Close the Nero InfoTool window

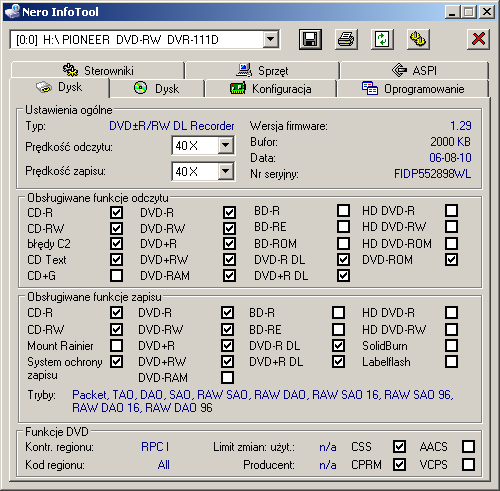487,12
